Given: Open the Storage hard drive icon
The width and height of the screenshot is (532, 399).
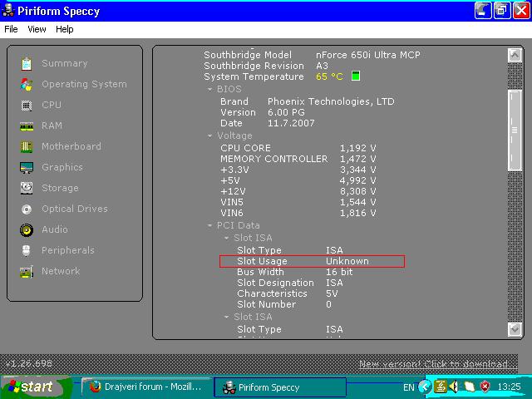Looking at the screenshot, I should pyautogui.click(x=27, y=189).
